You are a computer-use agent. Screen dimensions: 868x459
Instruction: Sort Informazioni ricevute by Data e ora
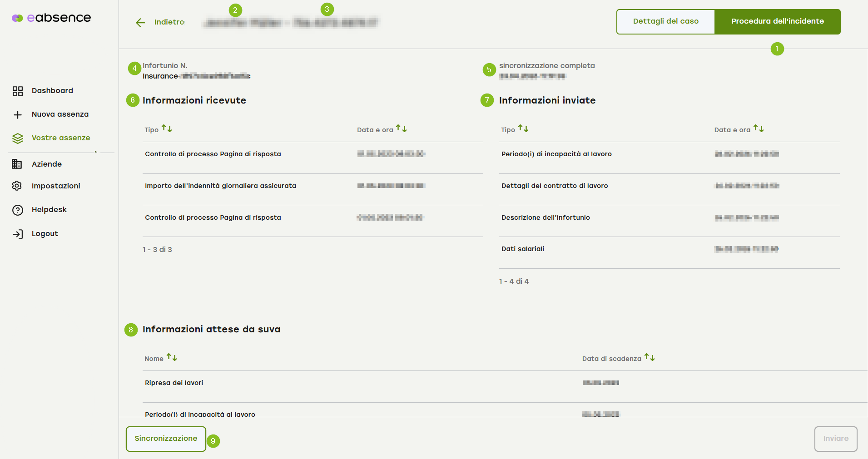401,128
